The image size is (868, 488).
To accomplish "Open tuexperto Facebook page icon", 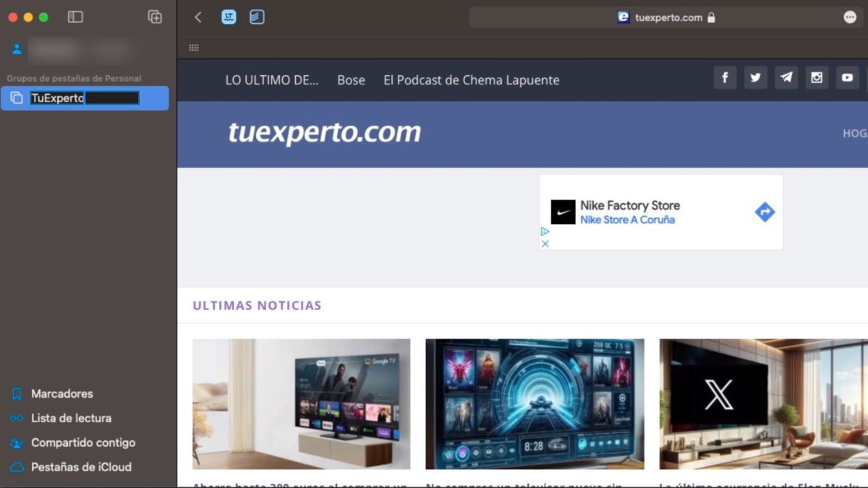I will tap(725, 77).
